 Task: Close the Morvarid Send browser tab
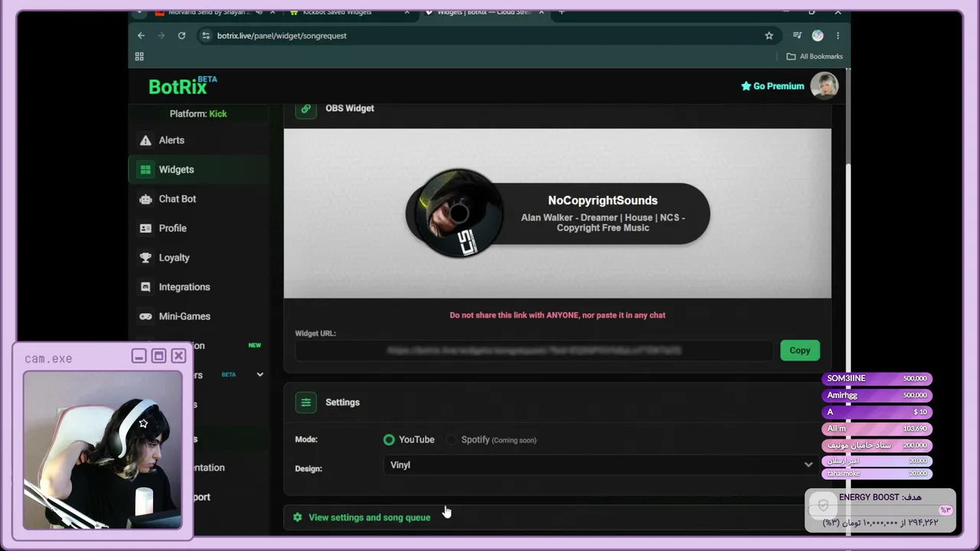pyautogui.click(x=274, y=12)
